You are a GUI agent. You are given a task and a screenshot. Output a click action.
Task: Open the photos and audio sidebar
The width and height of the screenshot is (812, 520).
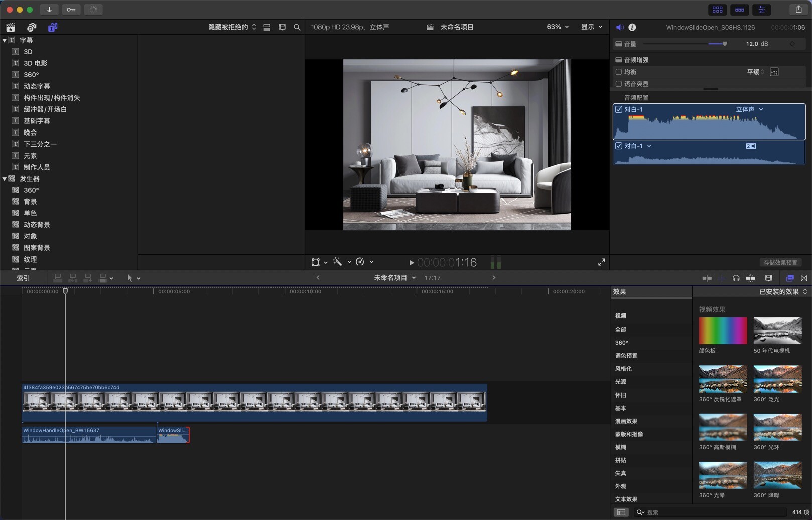(x=32, y=27)
